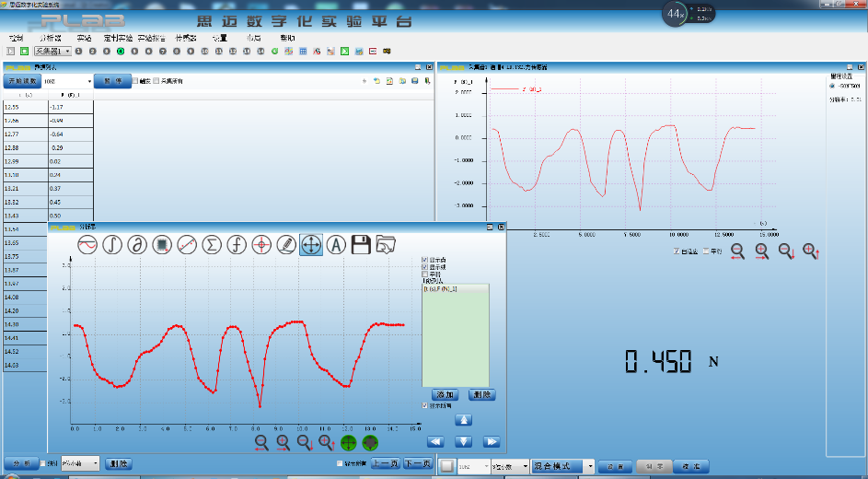Select the region-select chip icon
868x479 pixels.
pos(162,244)
